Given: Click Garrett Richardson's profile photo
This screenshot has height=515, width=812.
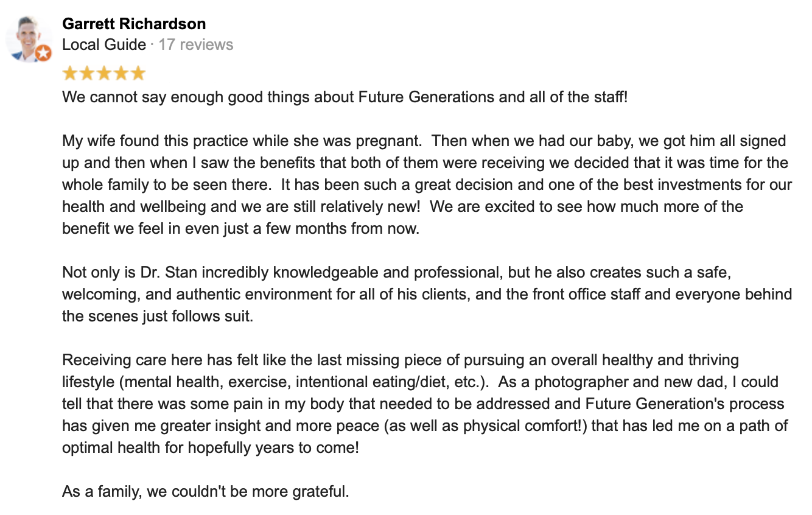Looking at the screenshot, I should tap(29, 38).
